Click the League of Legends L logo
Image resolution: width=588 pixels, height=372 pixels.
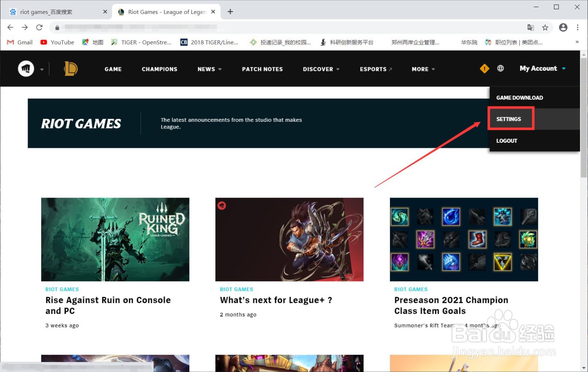click(x=71, y=69)
